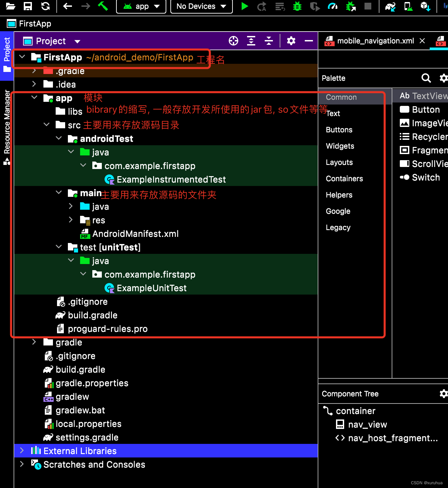448x488 pixels.
Task: Open Palette settings gear
Action: [x=444, y=78]
